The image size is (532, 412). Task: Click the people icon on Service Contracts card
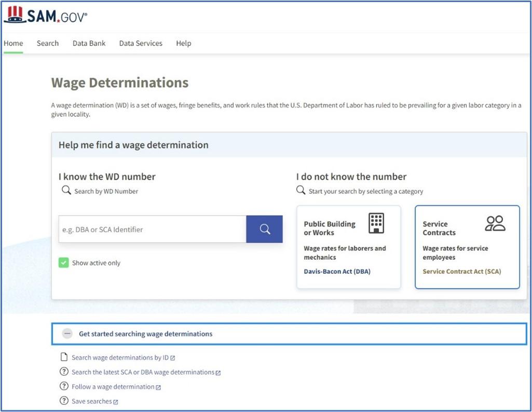495,223
